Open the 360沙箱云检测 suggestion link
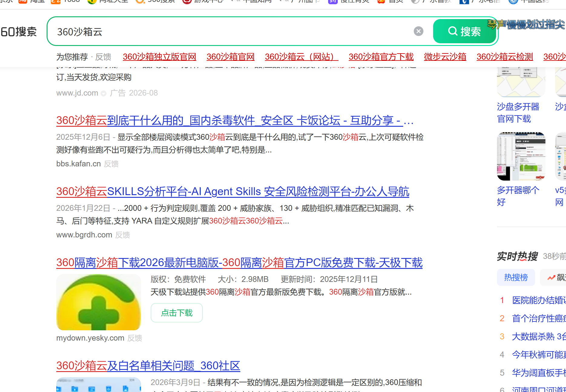Screen dimensions: 566x392 (505, 57)
